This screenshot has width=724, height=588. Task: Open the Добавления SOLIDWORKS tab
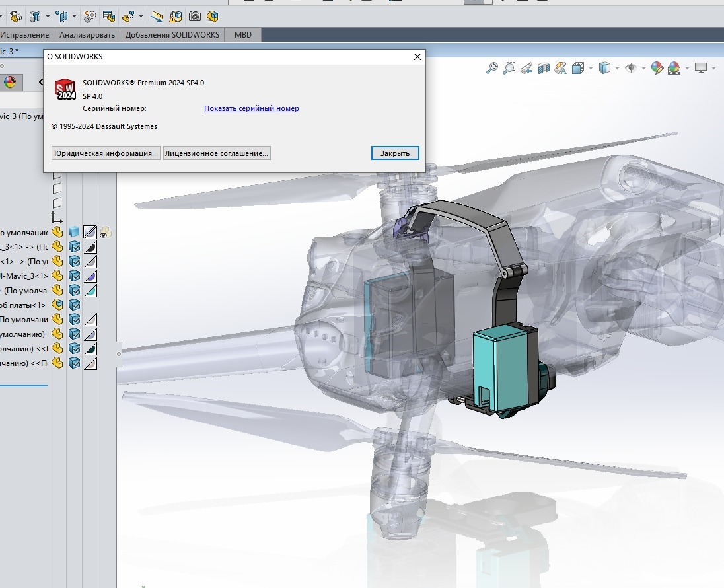pos(172,34)
